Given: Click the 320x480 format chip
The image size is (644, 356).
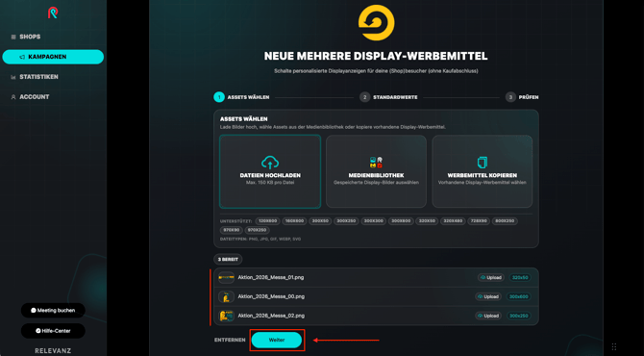Looking at the screenshot, I should tap(453, 221).
